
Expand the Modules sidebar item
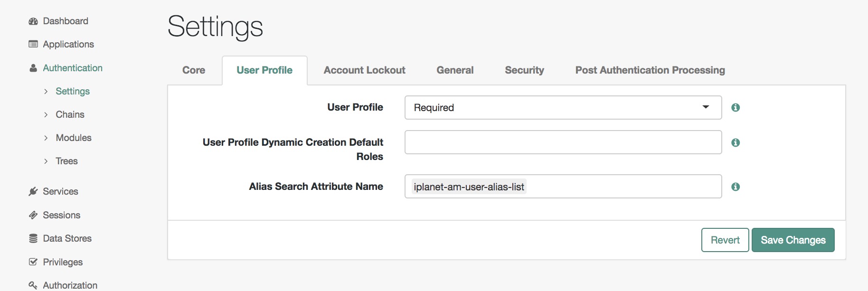pyautogui.click(x=46, y=138)
